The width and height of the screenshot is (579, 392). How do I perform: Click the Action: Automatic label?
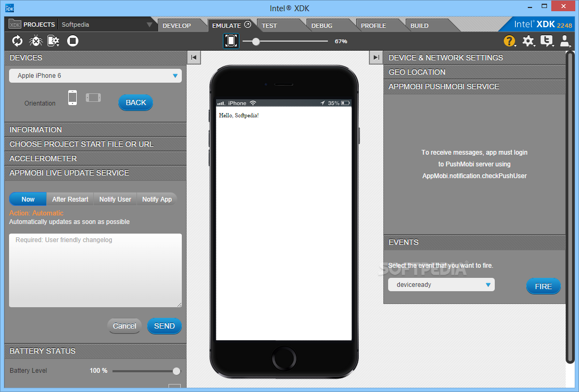coord(36,213)
